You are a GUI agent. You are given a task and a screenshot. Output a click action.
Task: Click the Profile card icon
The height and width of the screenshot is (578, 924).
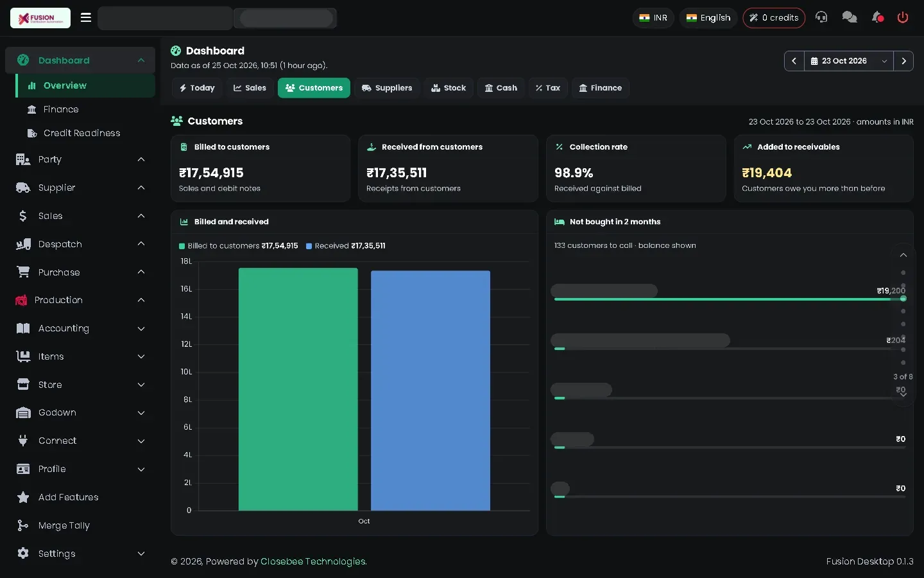pyautogui.click(x=23, y=469)
